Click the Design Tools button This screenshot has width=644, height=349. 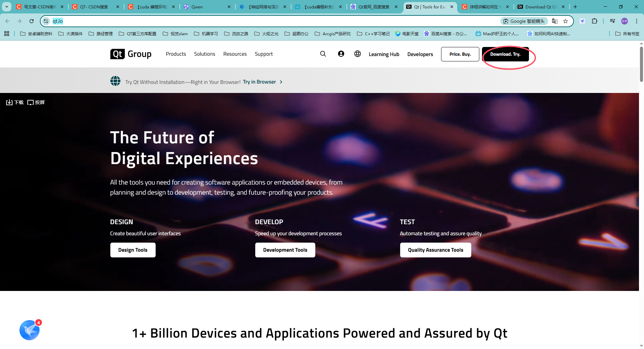click(133, 250)
